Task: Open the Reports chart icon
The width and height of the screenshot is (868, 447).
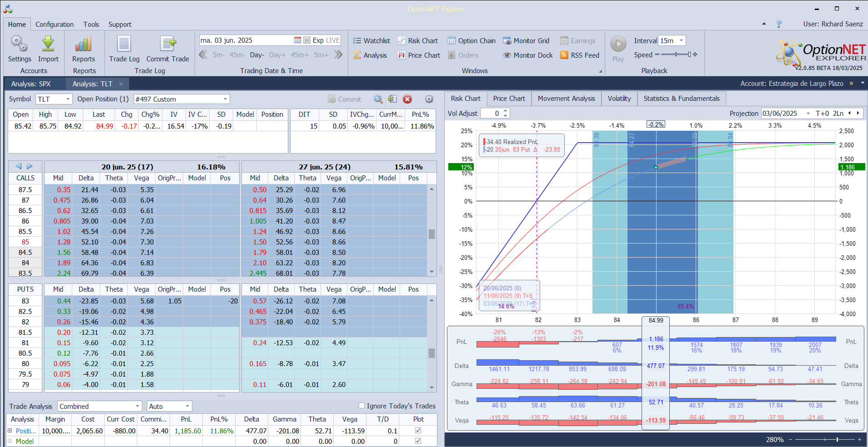Action: tap(84, 49)
